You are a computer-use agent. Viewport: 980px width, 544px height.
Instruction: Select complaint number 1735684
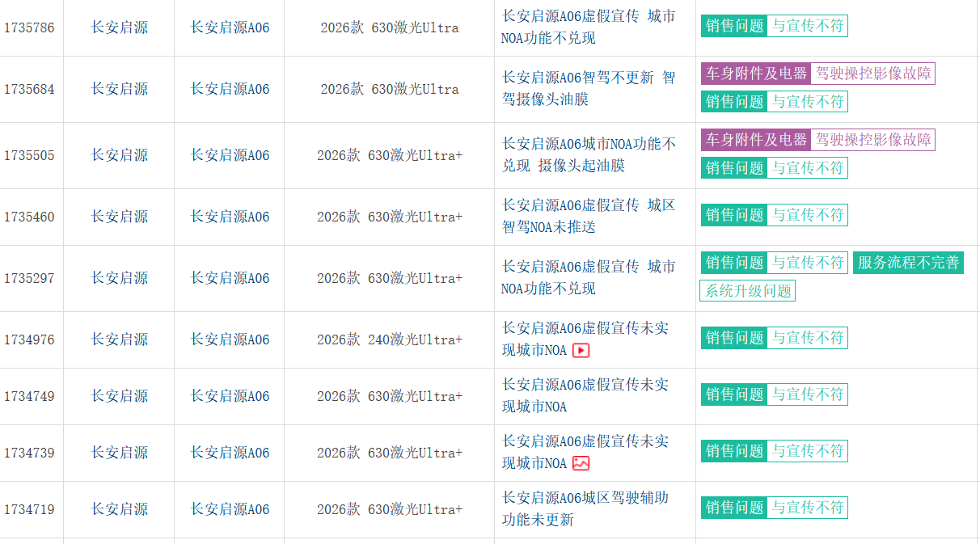[x=29, y=89]
